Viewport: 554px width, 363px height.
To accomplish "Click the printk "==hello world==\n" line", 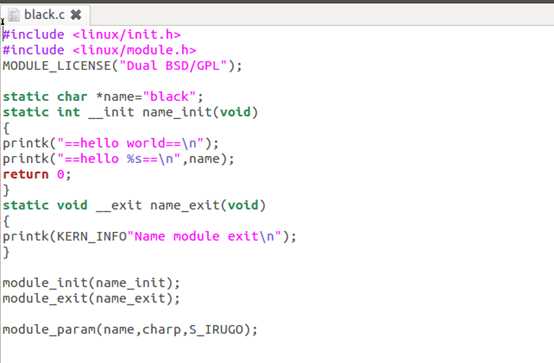I will (111, 143).
